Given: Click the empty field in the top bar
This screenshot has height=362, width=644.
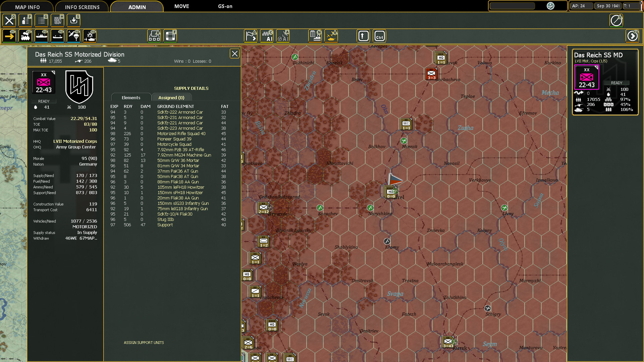Looking at the screenshot, I should (512, 6).
